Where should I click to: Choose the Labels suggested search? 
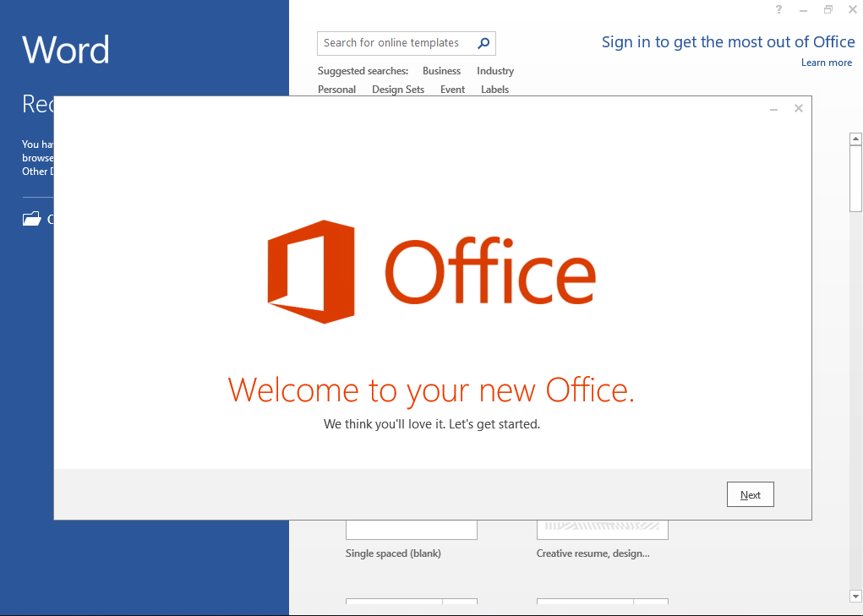click(494, 89)
